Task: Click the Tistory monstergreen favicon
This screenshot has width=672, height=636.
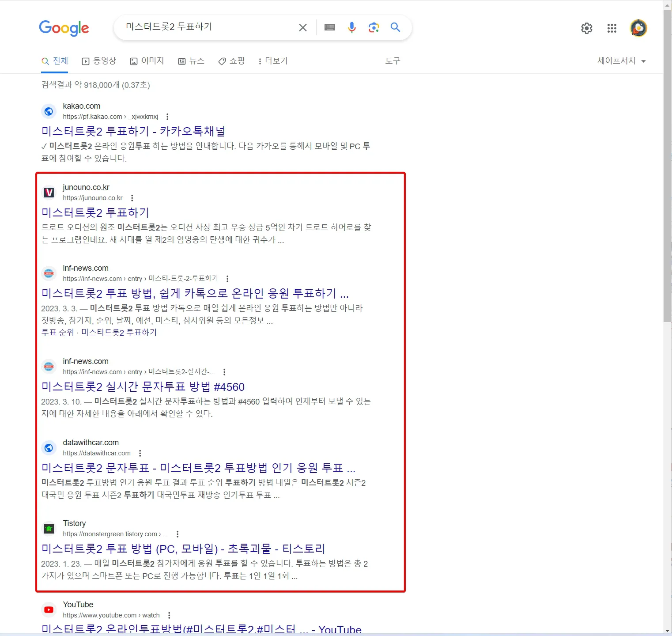Action: tap(49, 529)
